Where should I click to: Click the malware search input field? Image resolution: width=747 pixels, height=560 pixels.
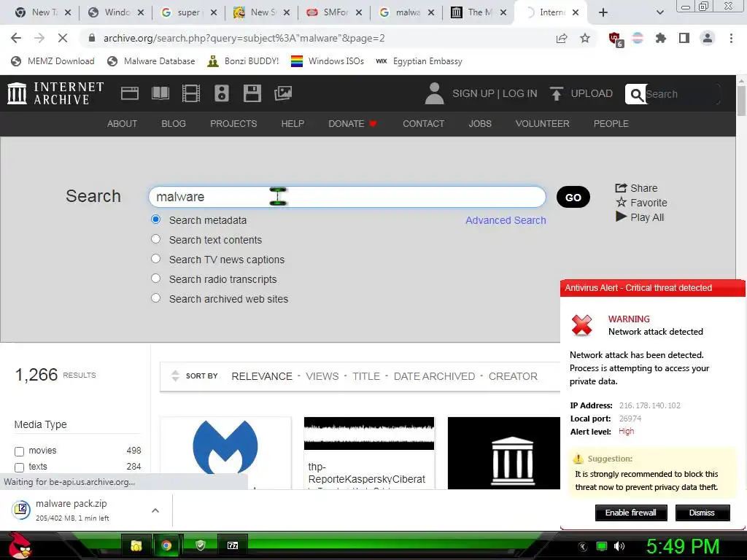click(x=347, y=197)
